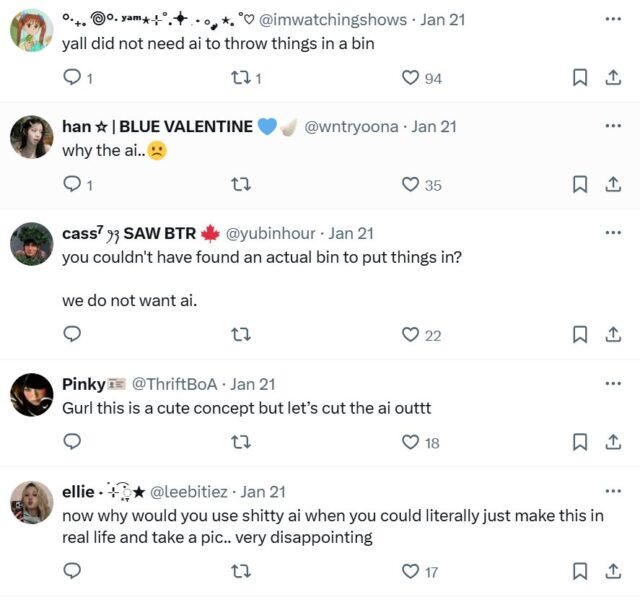Viewport: 640px width, 605px height.
Task: Open the @leebitiez profile handle link
Action: (190, 491)
